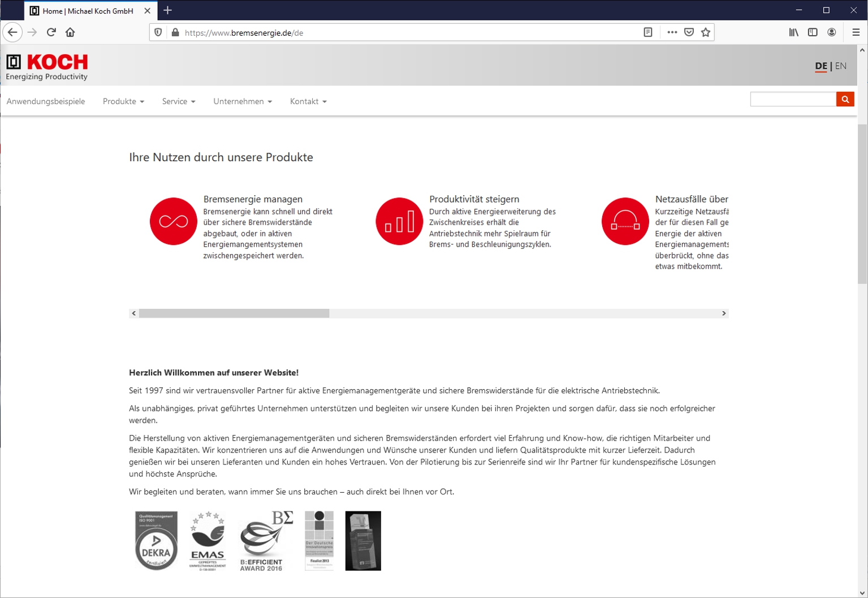
Task: Click the search magnifier icon
Action: (x=845, y=98)
